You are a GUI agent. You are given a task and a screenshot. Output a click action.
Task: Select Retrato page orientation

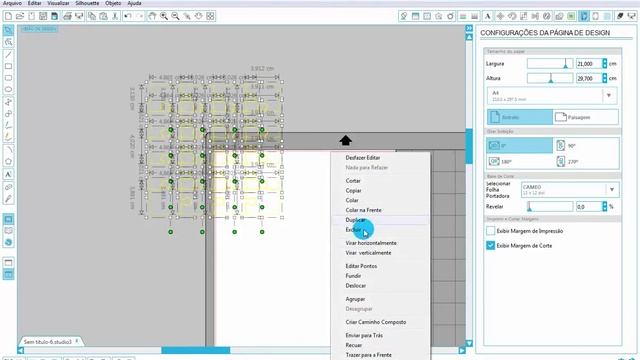(x=520, y=117)
